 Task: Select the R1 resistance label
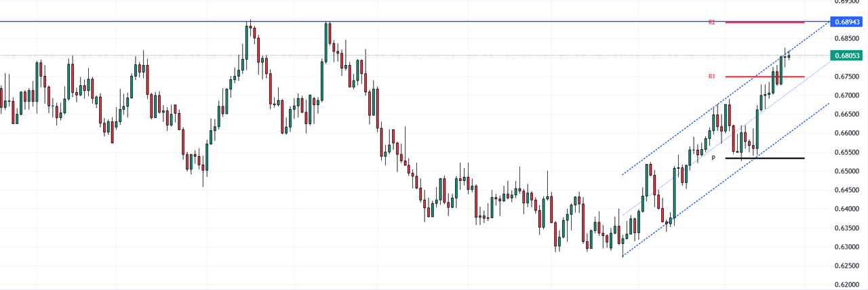click(712, 77)
